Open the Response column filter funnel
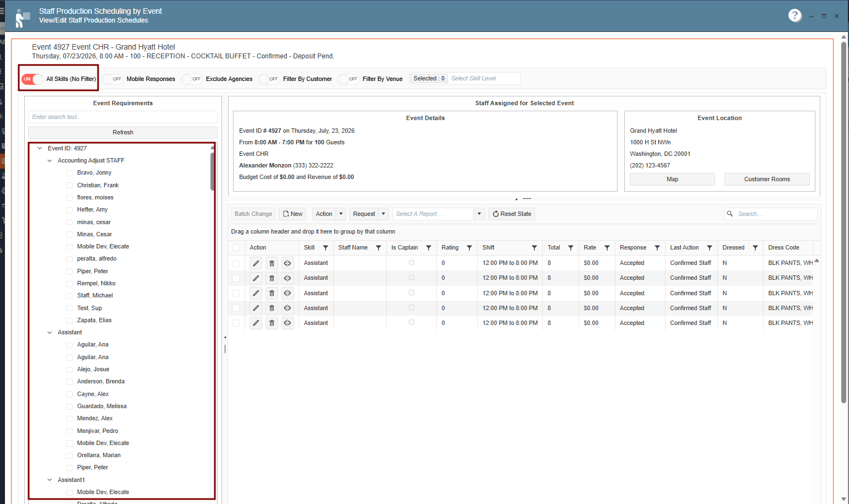The image size is (849, 504). [x=657, y=248]
